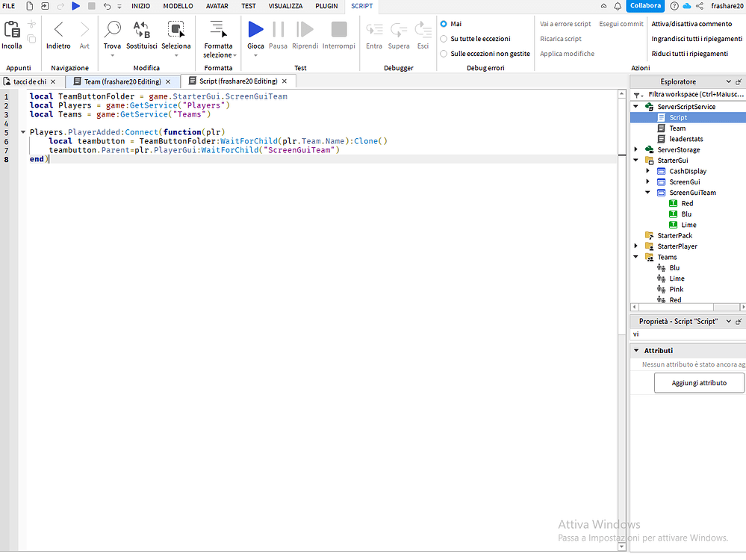Image resolution: width=746 pixels, height=560 pixels.
Task: Click the properties search field
Action: pyautogui.click(x=688, y=334)
